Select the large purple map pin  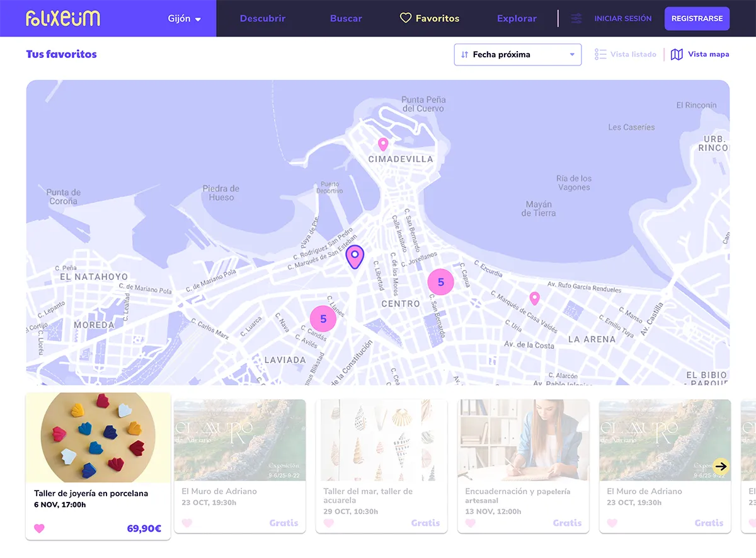pos(355,256)
